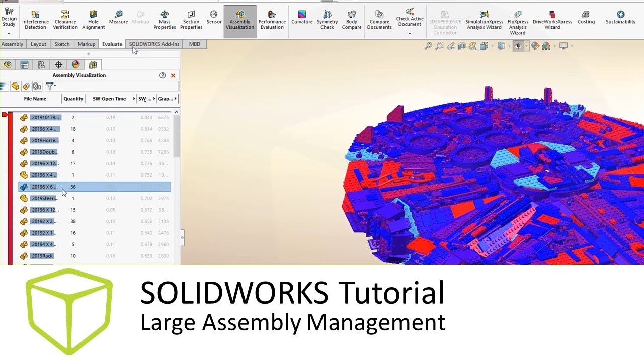Toggle Grouped/Ungrouped View button
The image size is (644, 362).
pos(26,86)
